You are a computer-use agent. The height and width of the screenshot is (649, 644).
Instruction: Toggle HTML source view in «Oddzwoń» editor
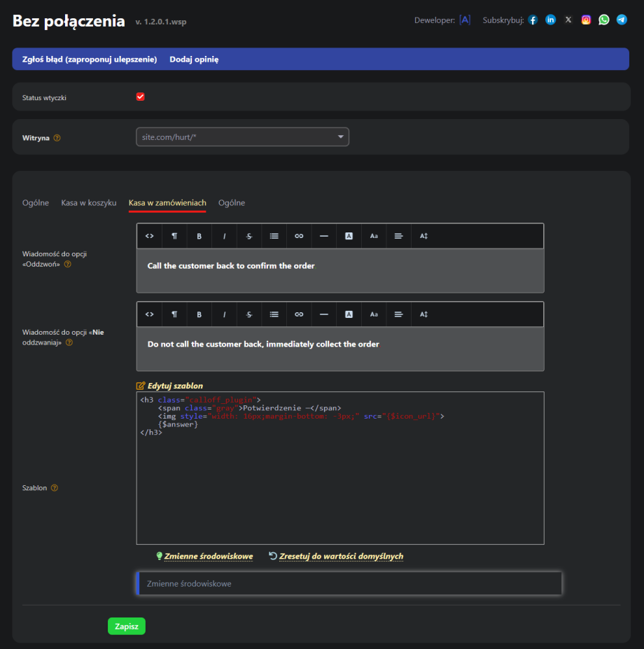[x=149, y=236]
